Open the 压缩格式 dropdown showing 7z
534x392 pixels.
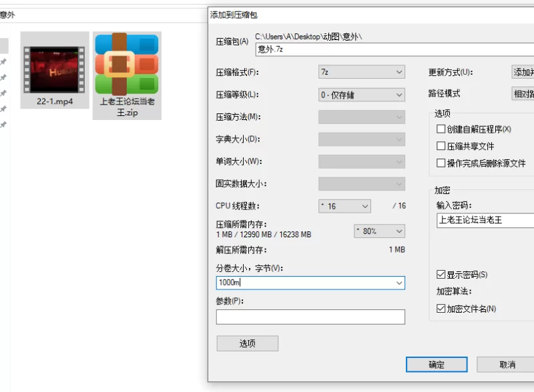pos(362,72)
